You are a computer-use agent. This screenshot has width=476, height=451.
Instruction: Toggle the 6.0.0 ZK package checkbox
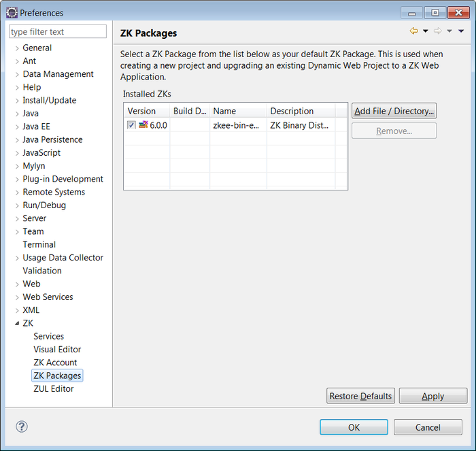131,124
